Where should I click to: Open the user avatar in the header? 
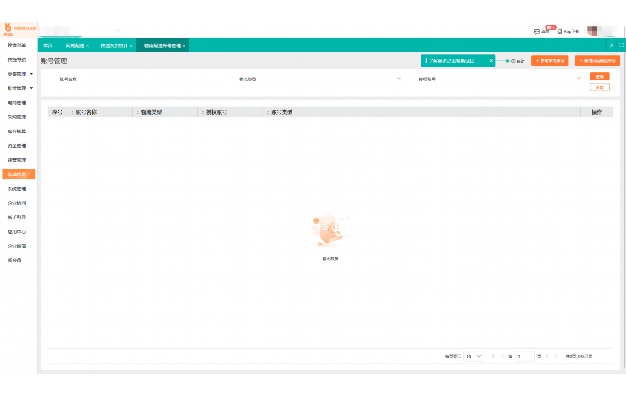pos(592,31)
